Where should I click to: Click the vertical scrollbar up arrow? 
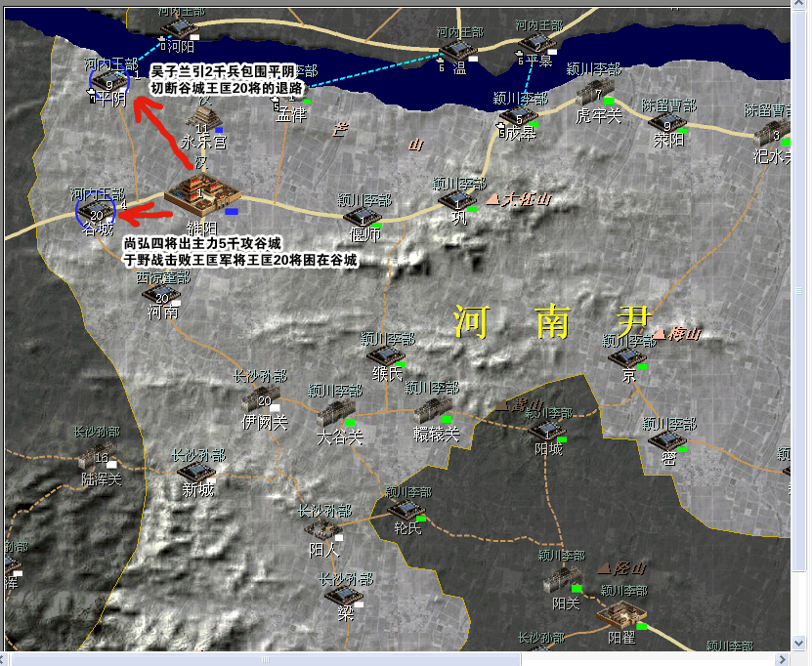click(799, 4)
